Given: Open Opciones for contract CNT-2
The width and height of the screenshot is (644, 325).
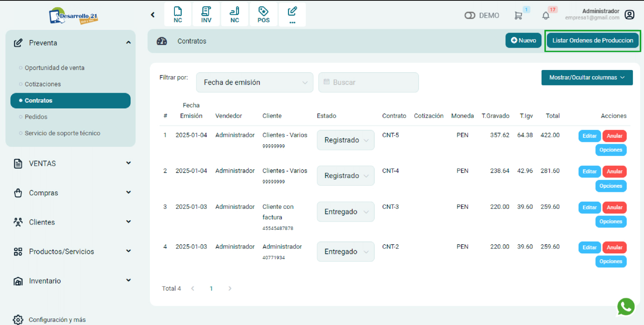Looking at the screenshot, I should [610, 262].
